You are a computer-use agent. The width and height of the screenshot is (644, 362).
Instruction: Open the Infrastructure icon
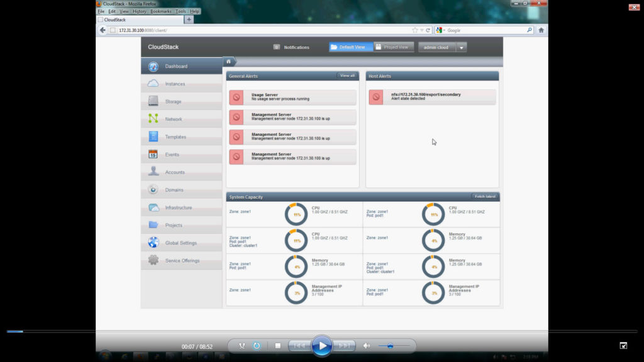[153, 207]
